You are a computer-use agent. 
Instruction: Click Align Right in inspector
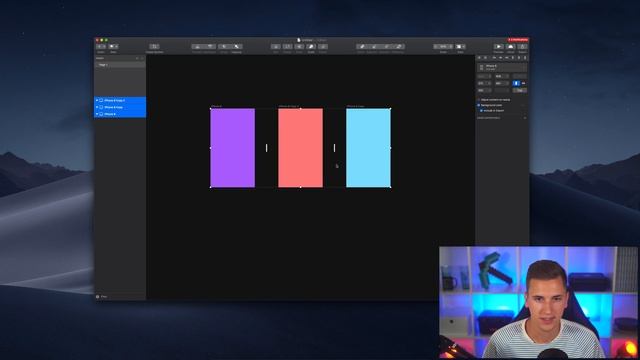507,58
